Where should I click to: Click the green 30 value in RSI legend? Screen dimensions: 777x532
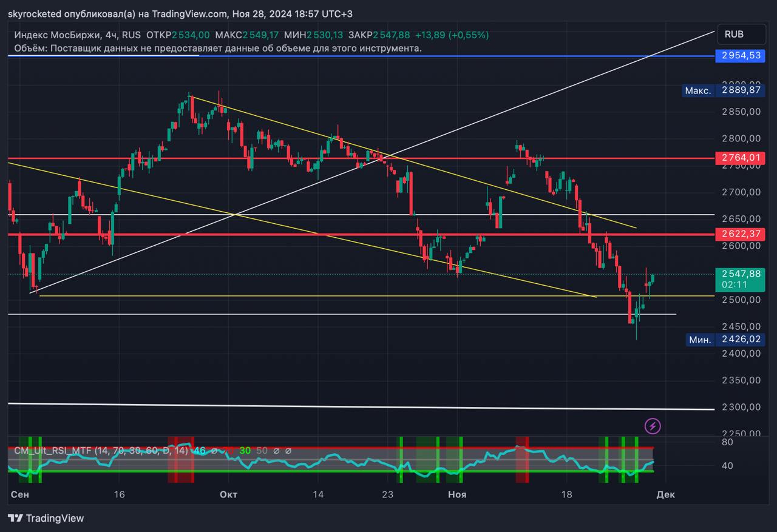click(245, 451)
